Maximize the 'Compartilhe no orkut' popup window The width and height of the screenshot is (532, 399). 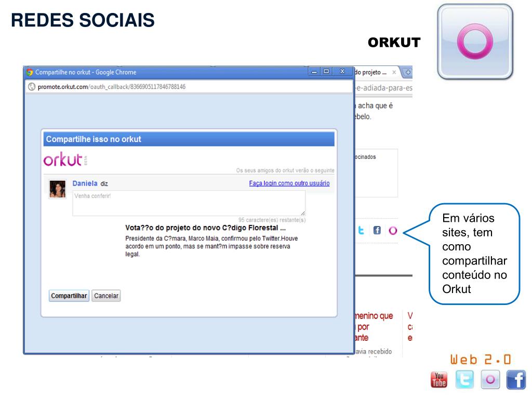pos(326,72)
